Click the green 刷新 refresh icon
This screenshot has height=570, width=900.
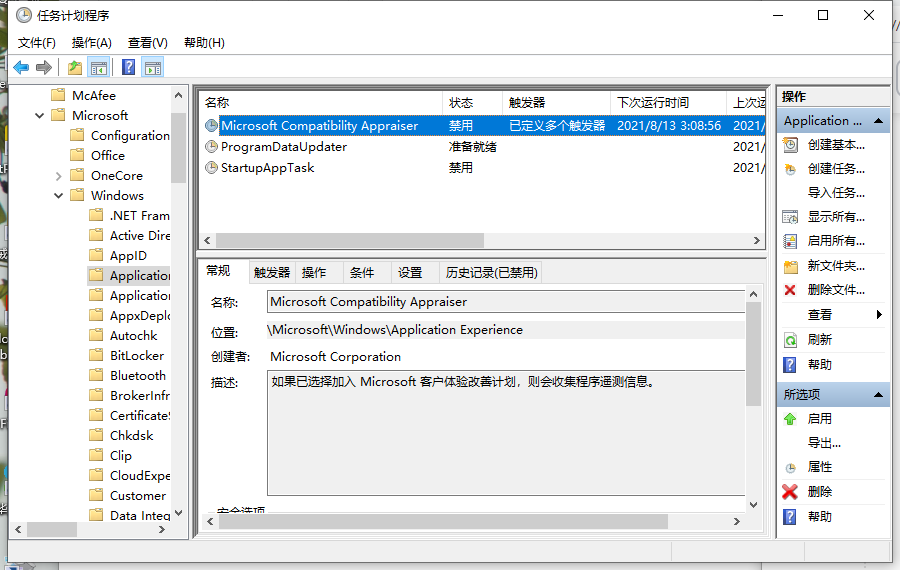(790, 340)
